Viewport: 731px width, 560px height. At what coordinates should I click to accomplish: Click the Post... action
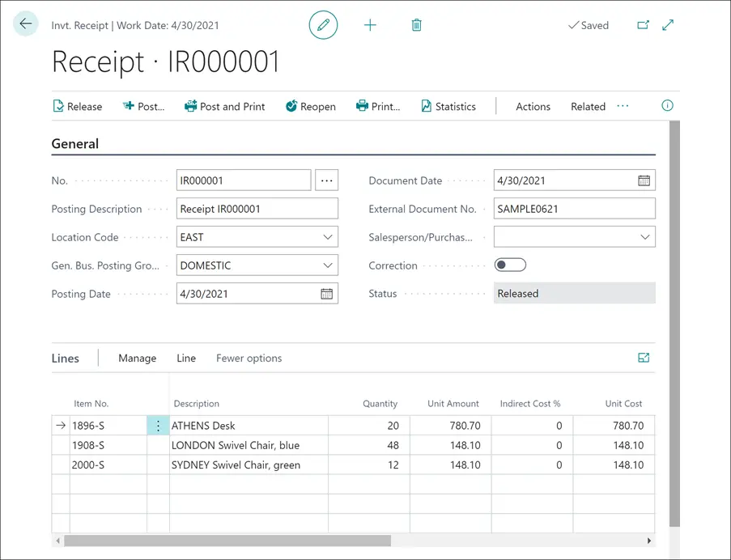point(143,107)
